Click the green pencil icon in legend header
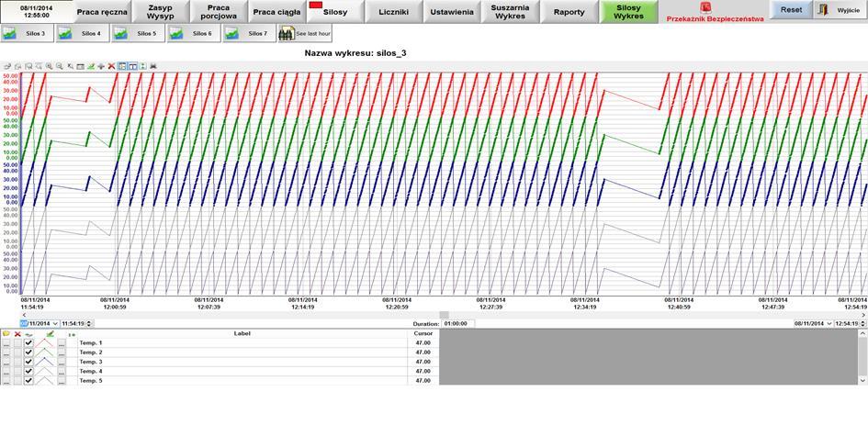 (x=51, y=334)
